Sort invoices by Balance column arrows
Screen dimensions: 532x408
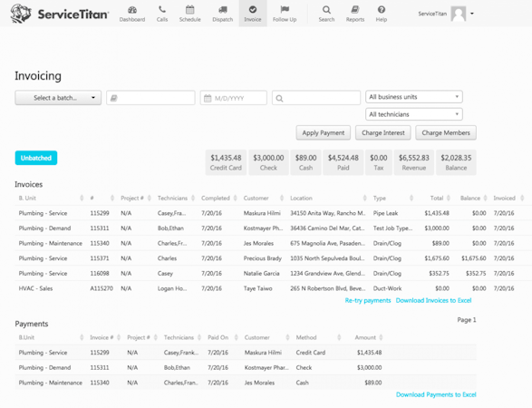pos(485,198)
